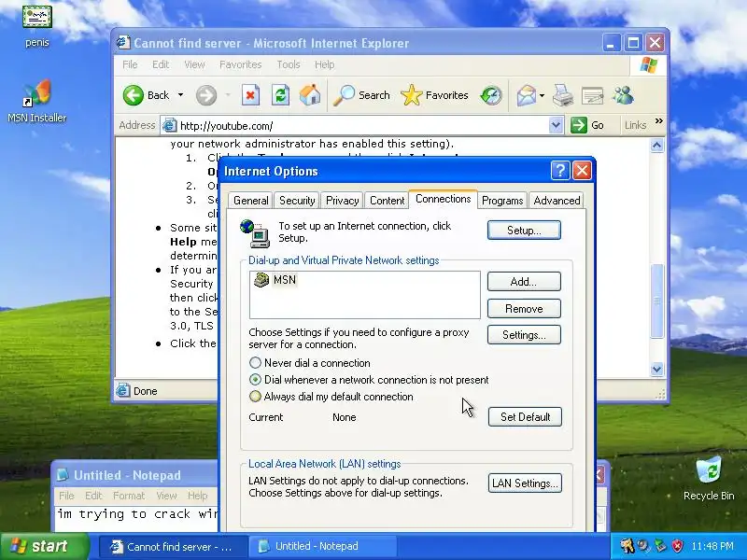
Task: Go to the Home page icon
Action: pyautogui.click(x=310, y=95)
